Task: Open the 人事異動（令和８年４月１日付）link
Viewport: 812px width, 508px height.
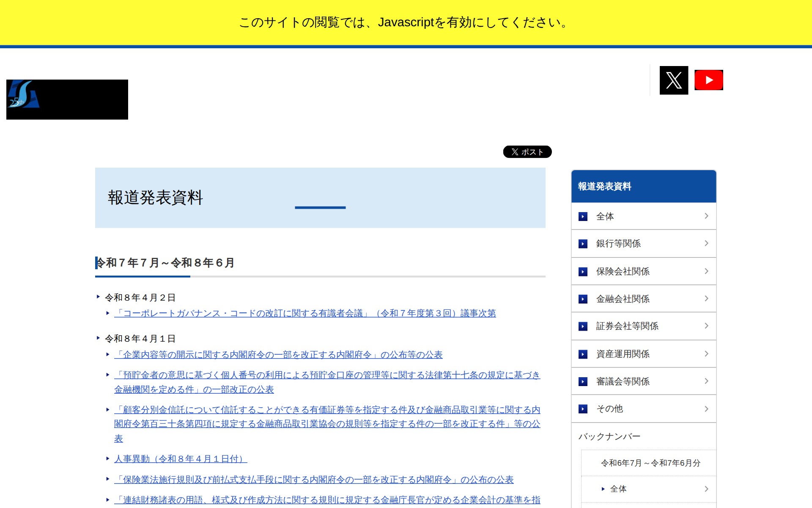Action: (x=178, y=458)
